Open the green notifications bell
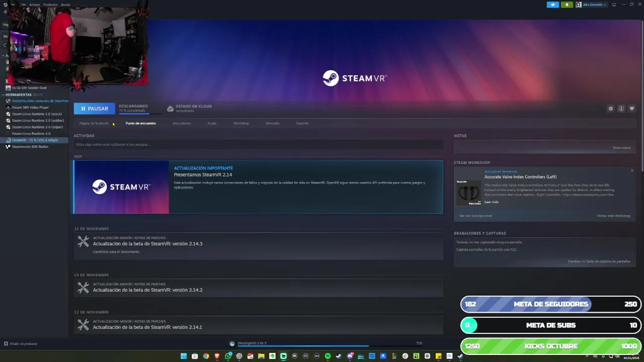Screen dimensions: 644x362 pyautogui.click(x=567, y=5)
